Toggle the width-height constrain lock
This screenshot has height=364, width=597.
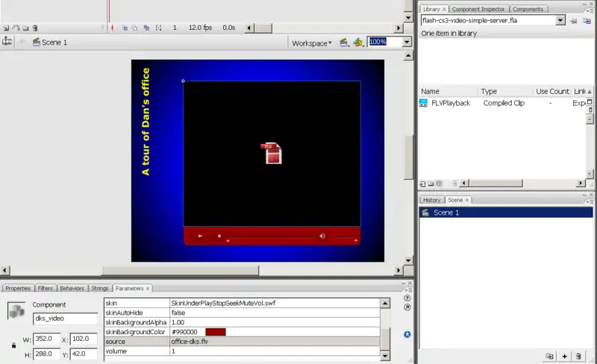(x=13, y=345)
